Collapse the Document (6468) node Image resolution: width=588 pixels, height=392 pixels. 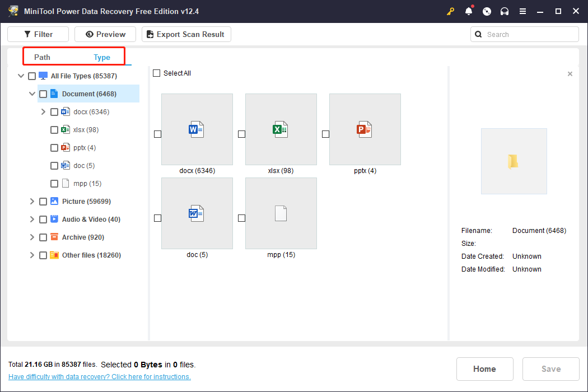click(x=32, y=94)
